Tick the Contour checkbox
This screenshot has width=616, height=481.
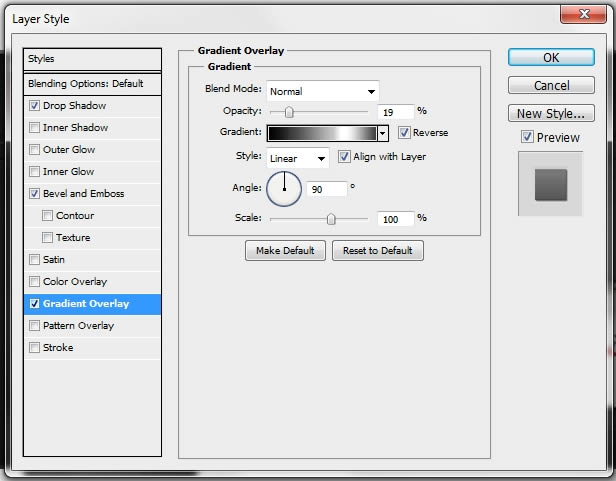47,215
